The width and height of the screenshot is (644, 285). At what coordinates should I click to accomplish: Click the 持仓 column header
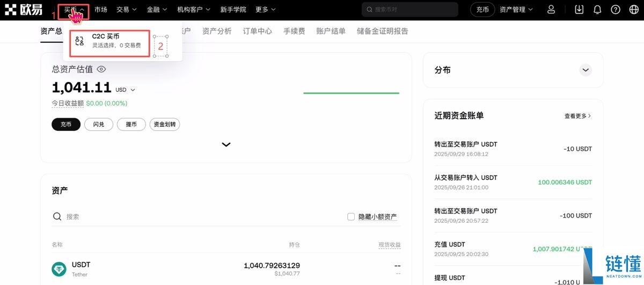tap(294, 245)
